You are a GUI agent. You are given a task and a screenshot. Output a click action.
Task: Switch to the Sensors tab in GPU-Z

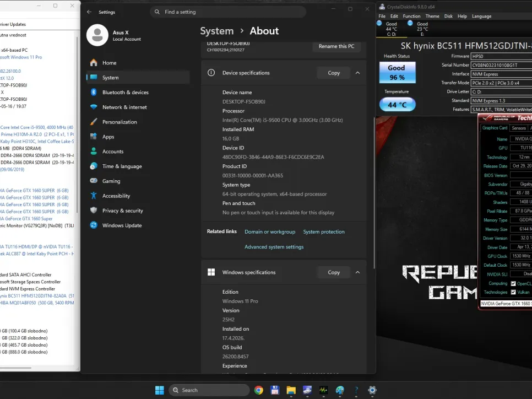(519, 128)
